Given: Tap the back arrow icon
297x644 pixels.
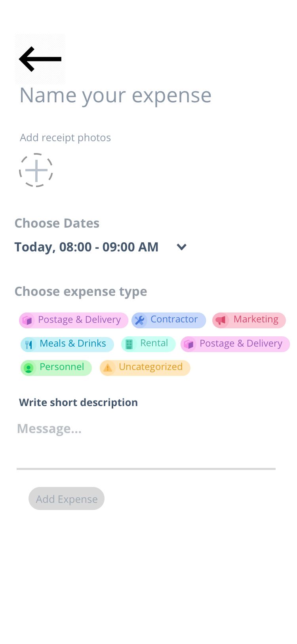Looking at the screenshot, I should 40,59.
